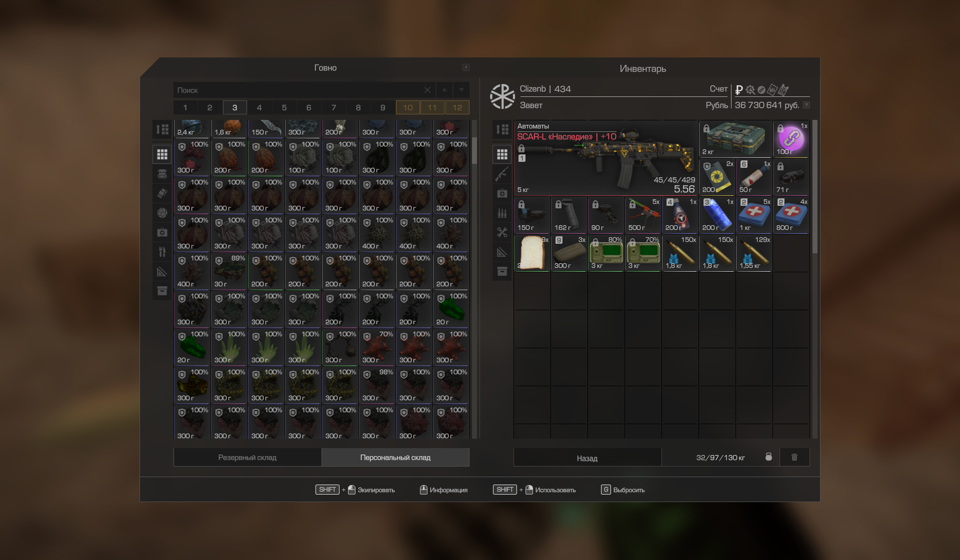The image size is (960, 560).
Task: Click the up arrow beside search
Action: pyautogui.click(x=444, y=90)
